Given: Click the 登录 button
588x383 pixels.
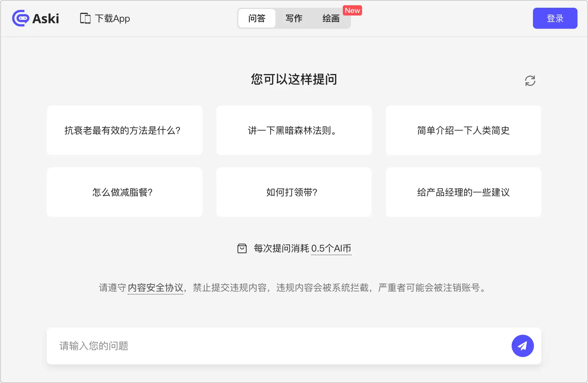Looking at the screenshot, I should point(555,18).
